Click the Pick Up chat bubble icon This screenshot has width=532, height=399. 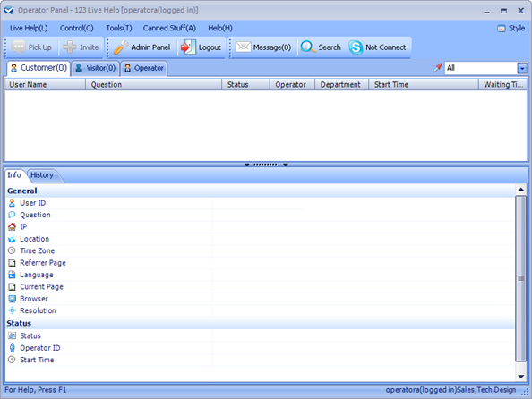point(19,47)
